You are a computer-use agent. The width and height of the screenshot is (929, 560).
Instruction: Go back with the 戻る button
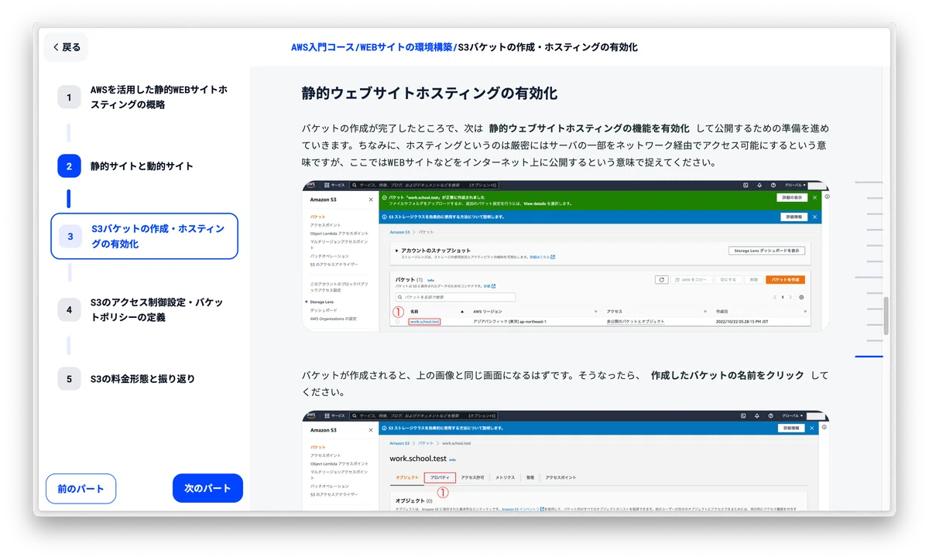click(66, 47)
